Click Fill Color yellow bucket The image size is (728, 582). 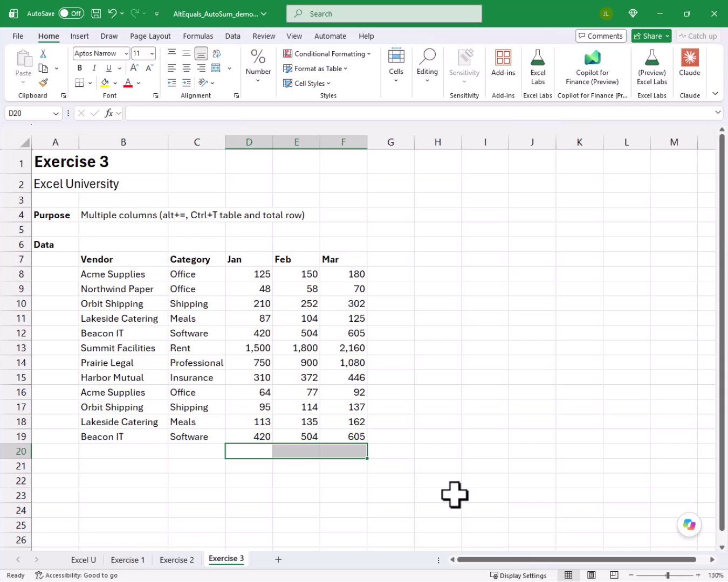pos(105,83)
